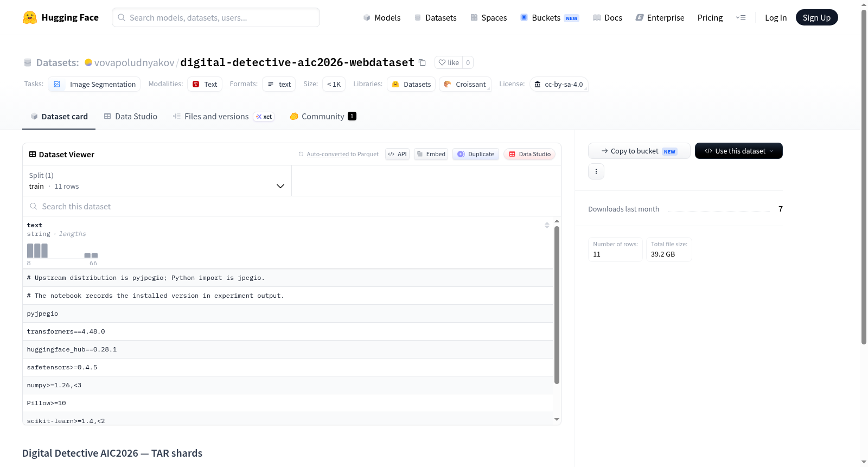The image size is (868, 467).
Task: Click the like count 0 badge
Action: (x=468, y=62)
